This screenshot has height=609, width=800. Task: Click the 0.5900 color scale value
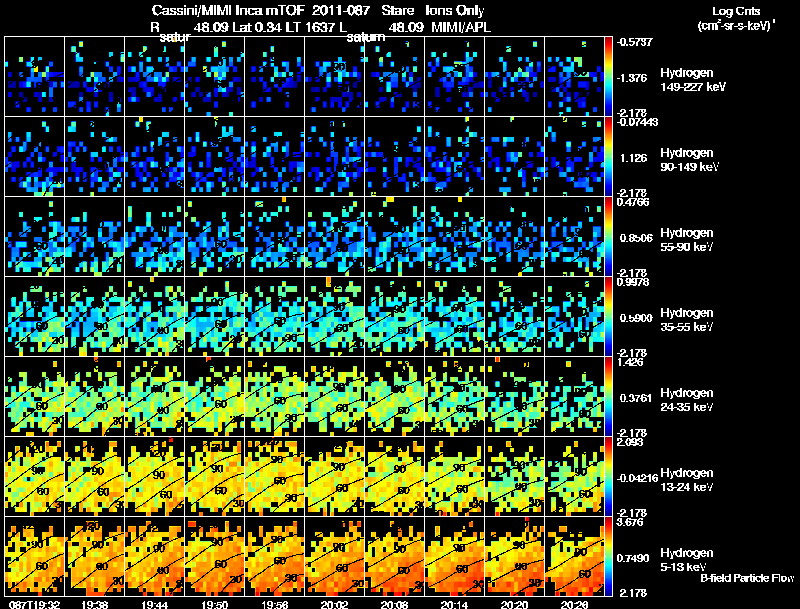[x=636, y=318]
